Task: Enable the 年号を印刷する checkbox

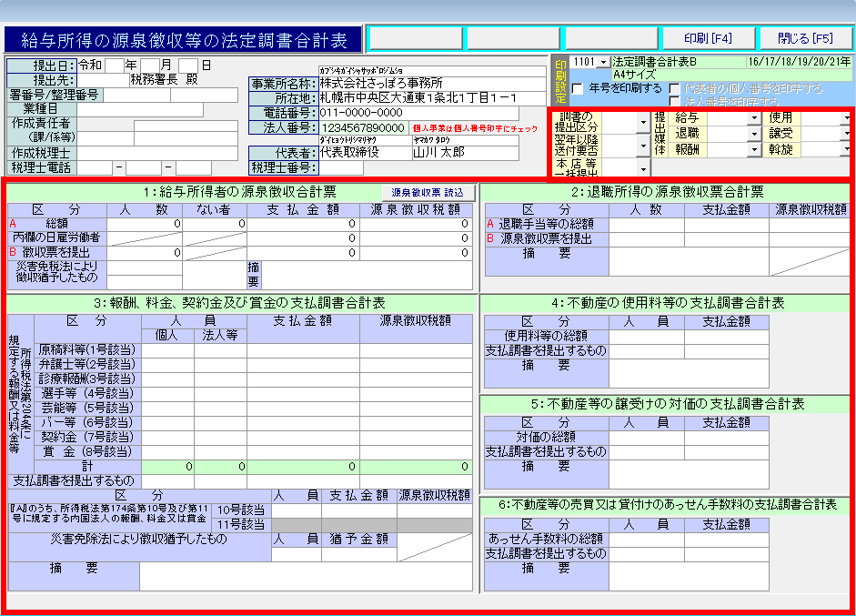Action: tap(578, 88)
